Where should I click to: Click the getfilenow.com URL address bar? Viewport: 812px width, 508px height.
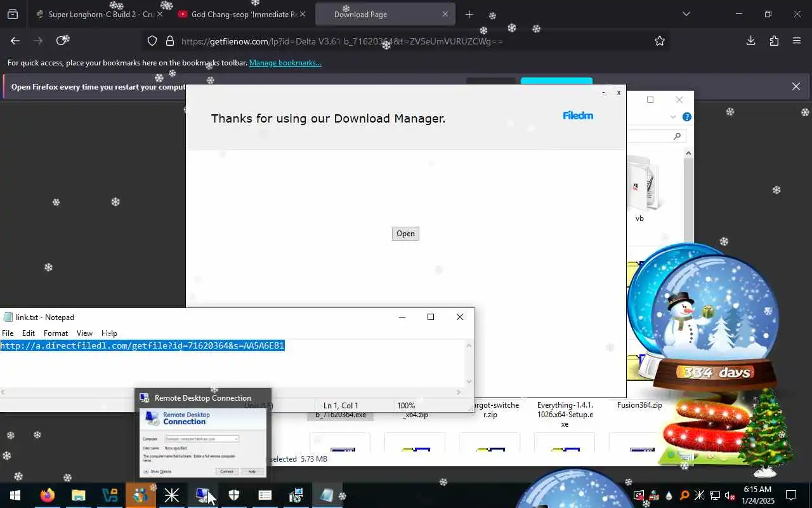coord(406,41)
